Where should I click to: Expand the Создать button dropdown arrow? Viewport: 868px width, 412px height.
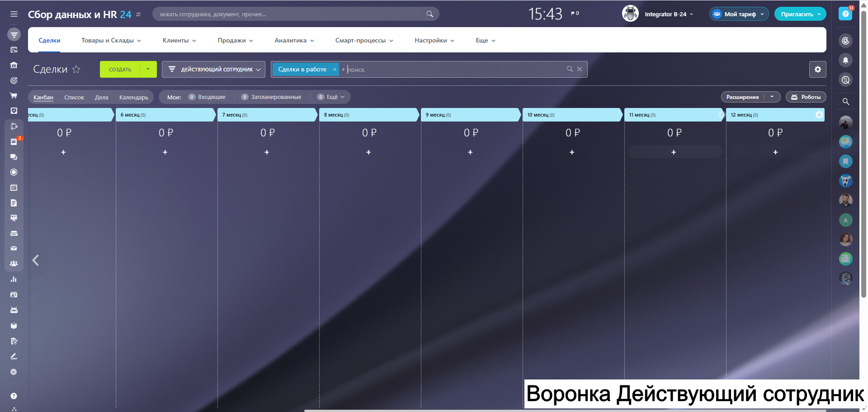coord(148,69)
